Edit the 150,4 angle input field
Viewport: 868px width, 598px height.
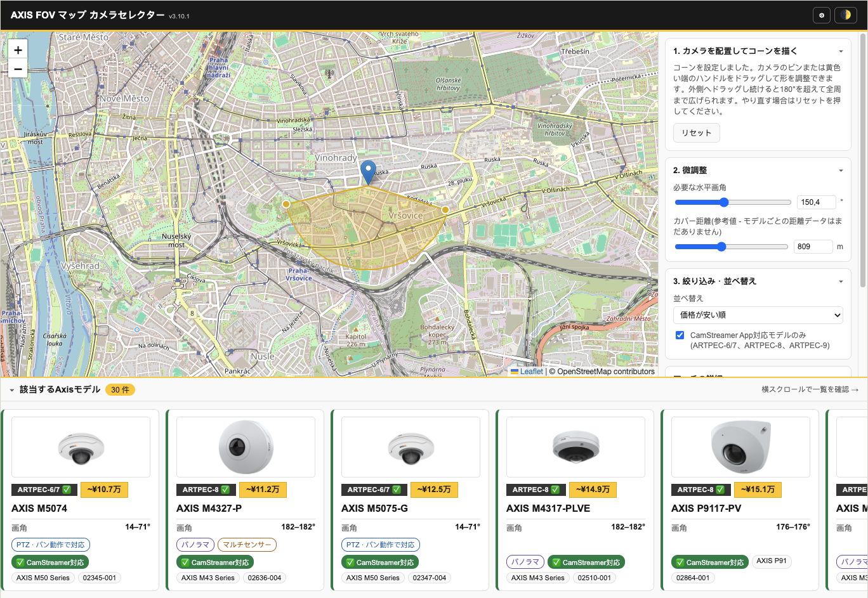(816, 202)
